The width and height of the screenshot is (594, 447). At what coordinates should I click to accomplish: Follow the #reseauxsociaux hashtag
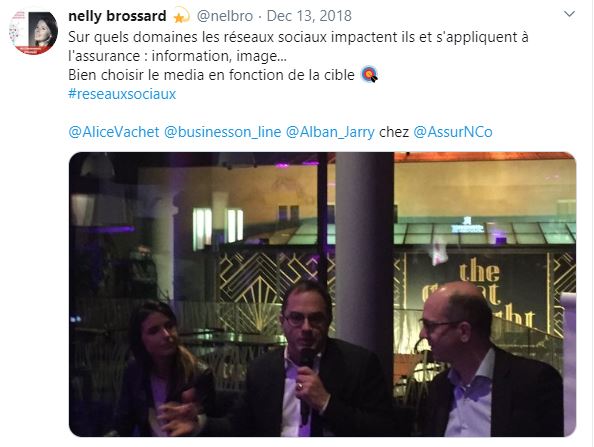(122, 94)
